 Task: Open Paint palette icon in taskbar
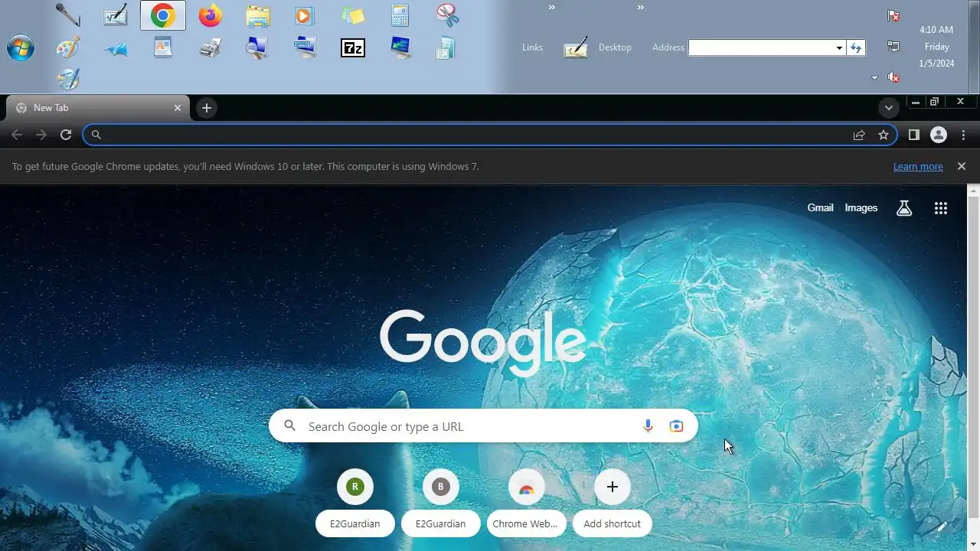click(67, 47)
